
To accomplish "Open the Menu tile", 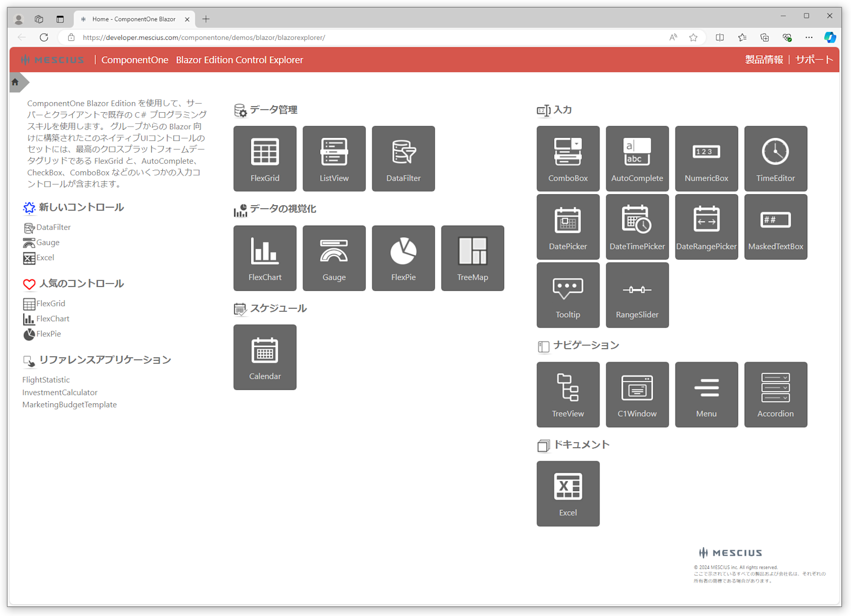I will (x=706, y=394).
